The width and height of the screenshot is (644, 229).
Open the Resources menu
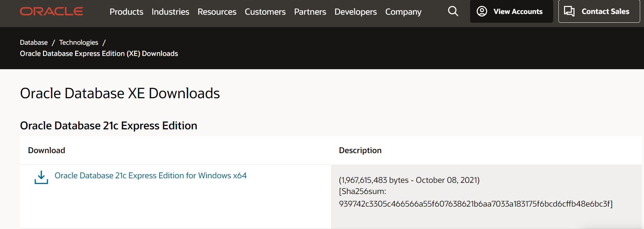coord(217,12)
